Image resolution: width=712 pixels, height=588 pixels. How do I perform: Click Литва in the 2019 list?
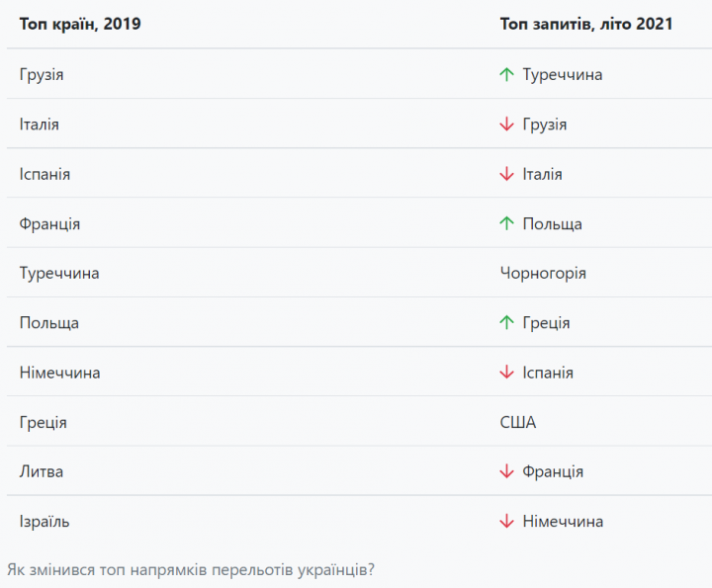tap(42, 471)
